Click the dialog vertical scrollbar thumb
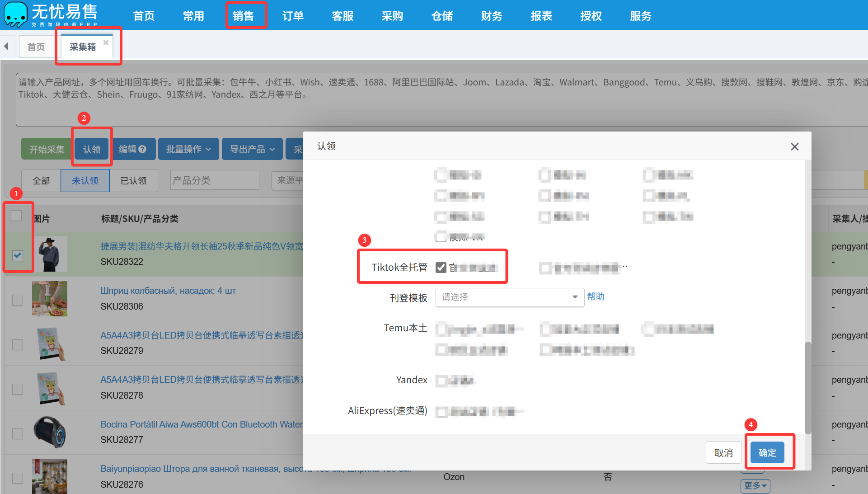The image size is (868, 494). pyautogui.click(x=808, y=387)
